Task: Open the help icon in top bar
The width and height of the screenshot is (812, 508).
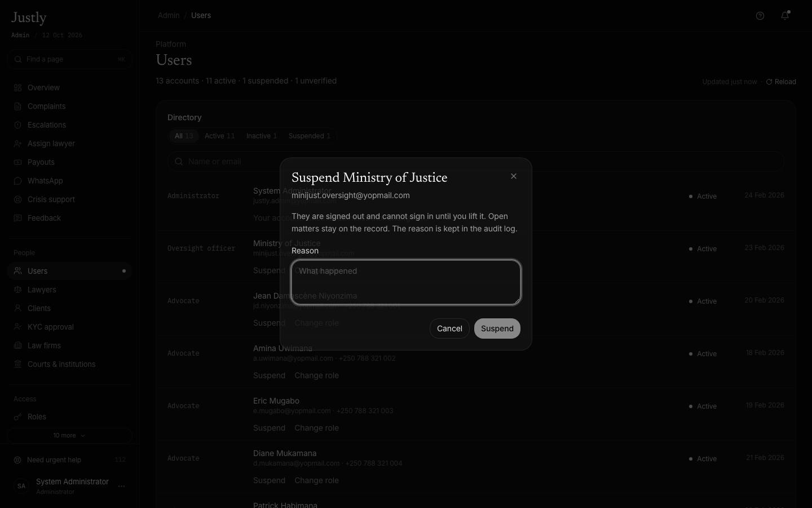Action: click(760, 16)
